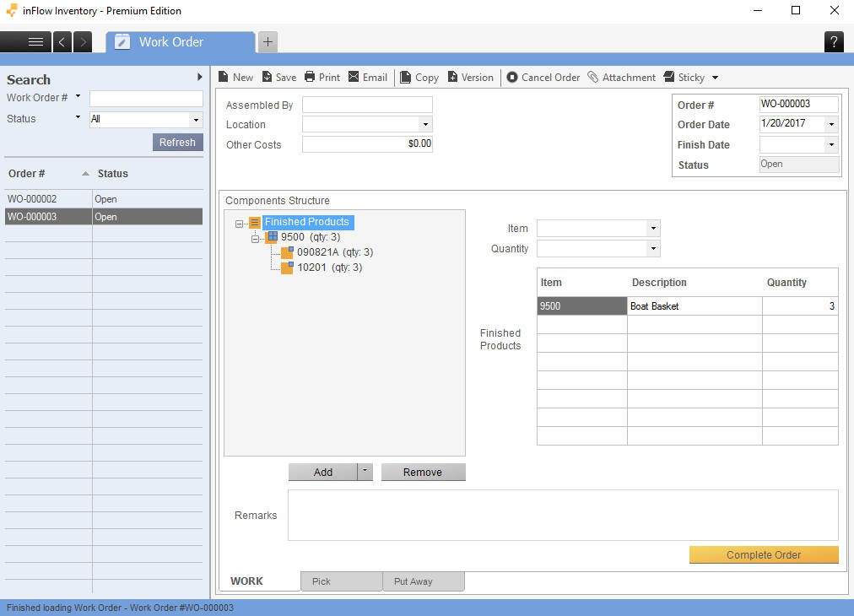854x616 pixels.
Task: Open the Order Date picker dropdown
Action: [x=831, y=124]
